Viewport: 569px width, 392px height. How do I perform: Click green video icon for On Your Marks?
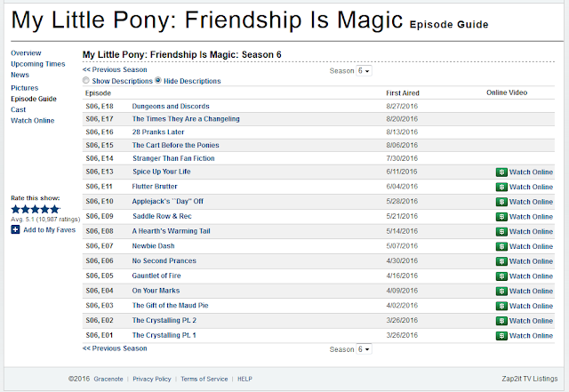click(x=501, y=291)
